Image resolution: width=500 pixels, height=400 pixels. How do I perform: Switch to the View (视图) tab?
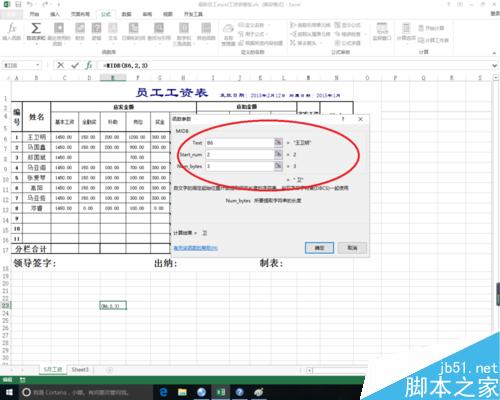(x=168, y=14)
